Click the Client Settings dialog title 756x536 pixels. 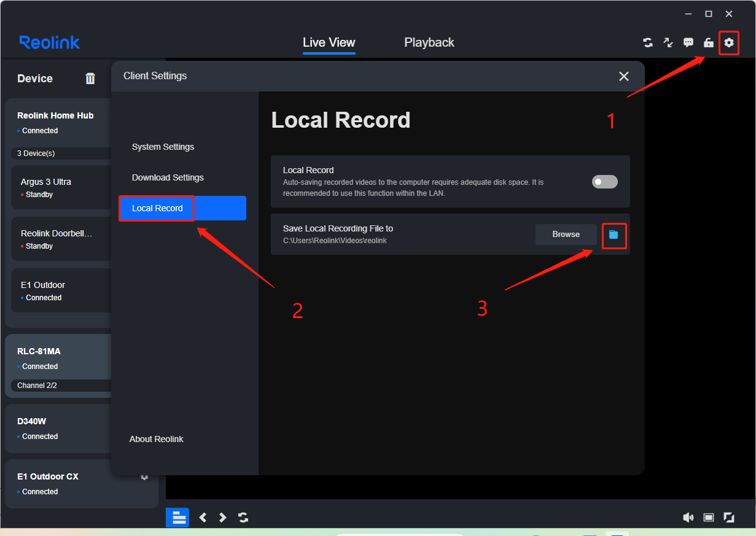[x=155, y=76]
